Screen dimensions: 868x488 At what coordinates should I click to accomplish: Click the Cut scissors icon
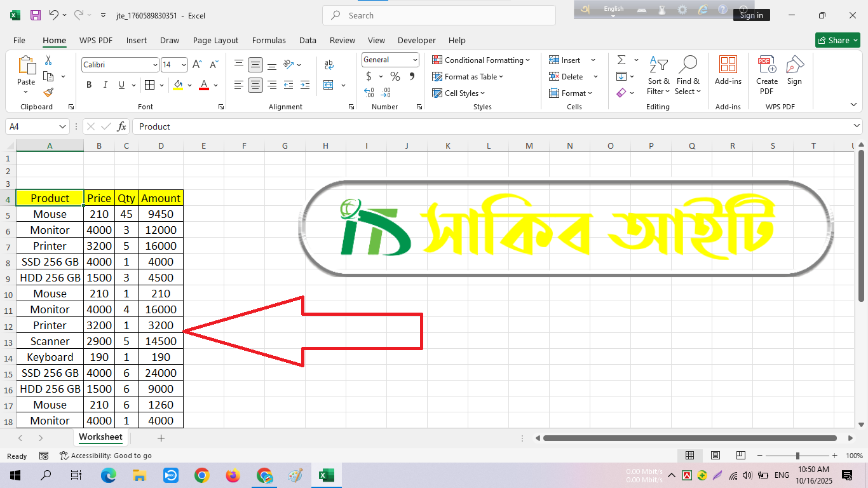(x=48, y=60)
